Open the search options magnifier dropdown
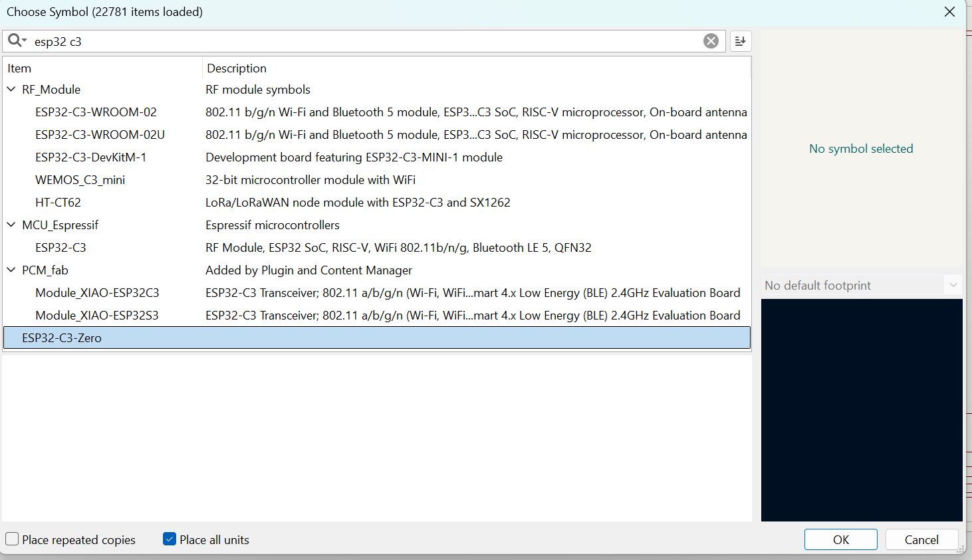The width and height of the screenshot is (972, 560). pyautogui.click(x=17, y=41)
